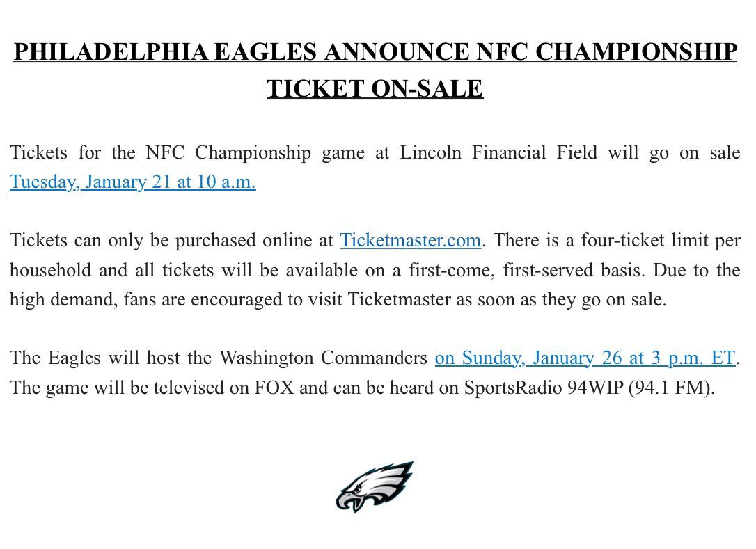This screenshot has height=549, width=756.
Task: Follow the Sunday, January 26 at 3 p.m. ET link
Action: (585, 358)
